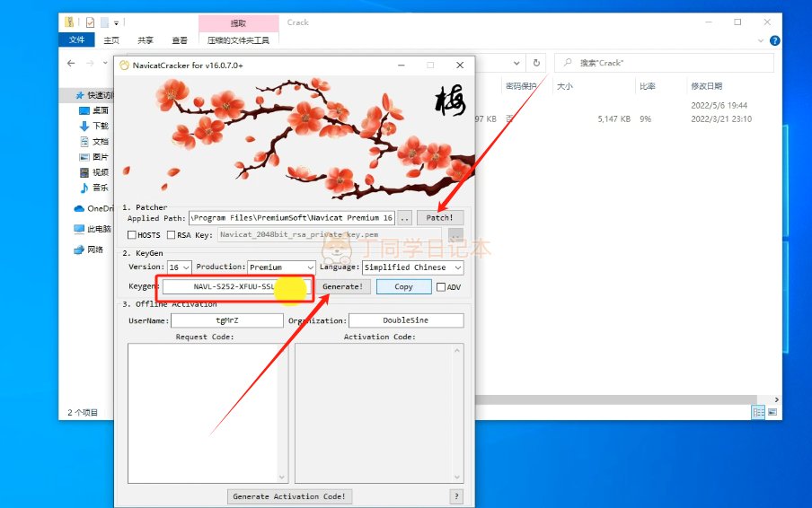The height and width of the screenshot is (508, 812).
Task: Select 网络 in the navigation pane
Action: coord(89,250)
